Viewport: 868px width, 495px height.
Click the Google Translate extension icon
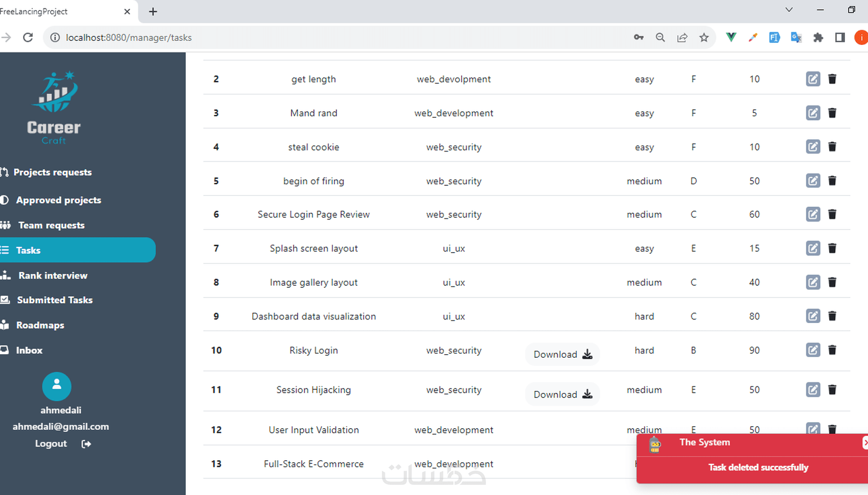[x=796, y=37]
